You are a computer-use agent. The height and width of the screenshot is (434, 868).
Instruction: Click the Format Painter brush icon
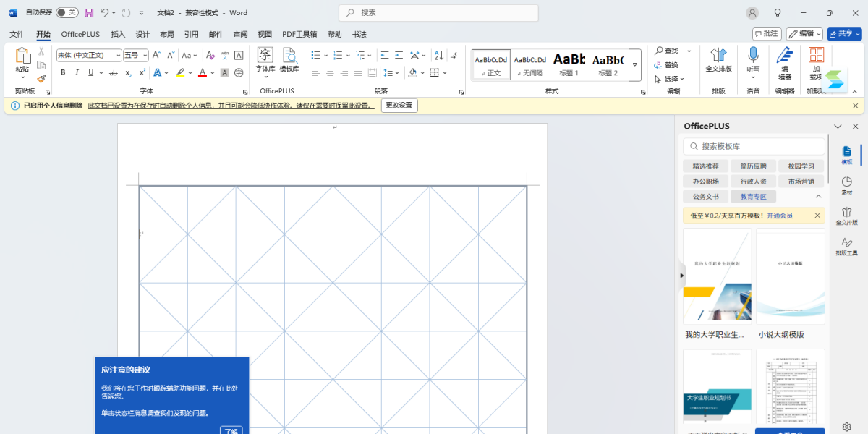coord(41,79)
